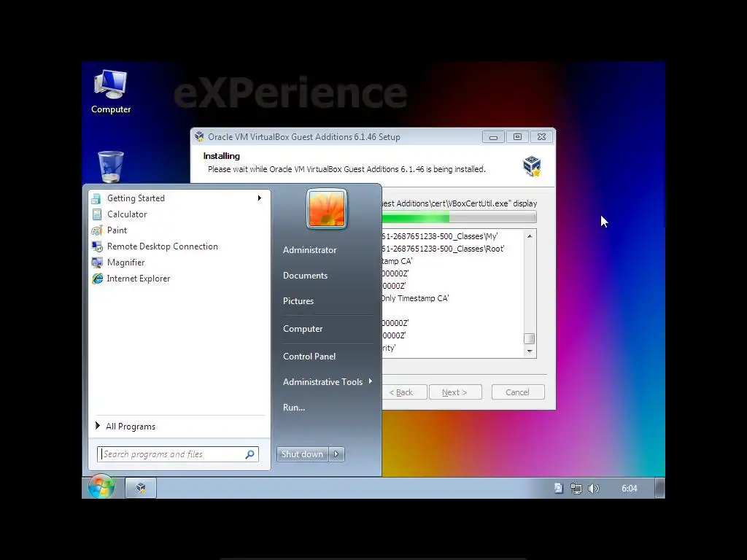Viewport: 747px width, 560px height.
Task: Click the Paint palette icon
Action: point(97,230)
